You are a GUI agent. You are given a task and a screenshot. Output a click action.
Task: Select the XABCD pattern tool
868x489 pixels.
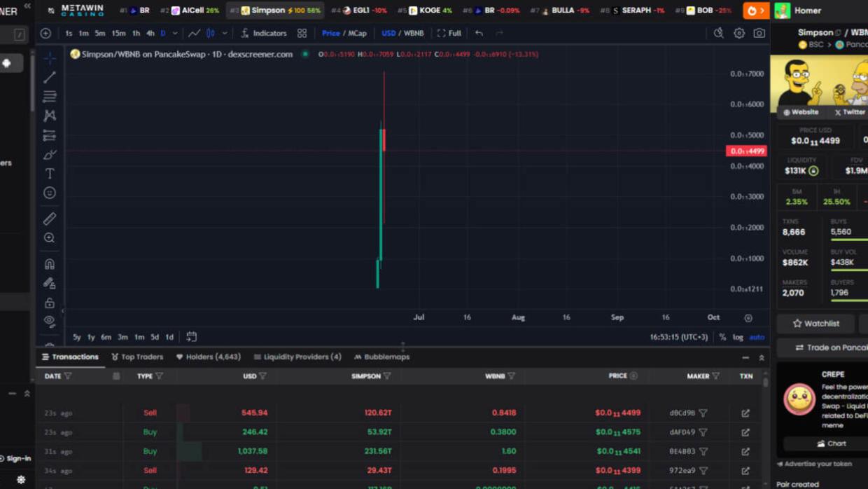coord(50,116)
